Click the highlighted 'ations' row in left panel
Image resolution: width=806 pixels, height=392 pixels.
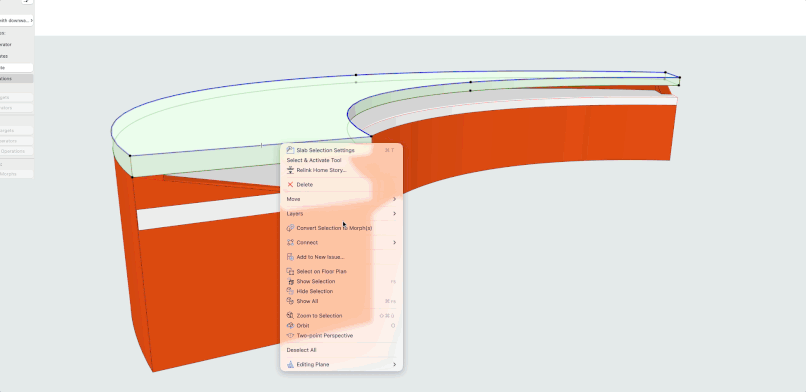(x=16, y=79)
